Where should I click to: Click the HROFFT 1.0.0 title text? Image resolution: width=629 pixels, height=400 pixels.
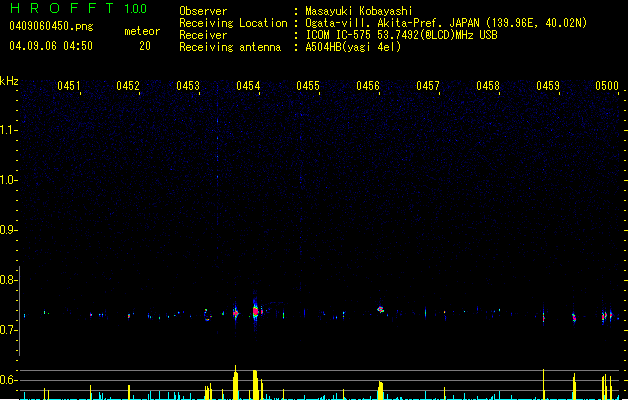[79, 8]
